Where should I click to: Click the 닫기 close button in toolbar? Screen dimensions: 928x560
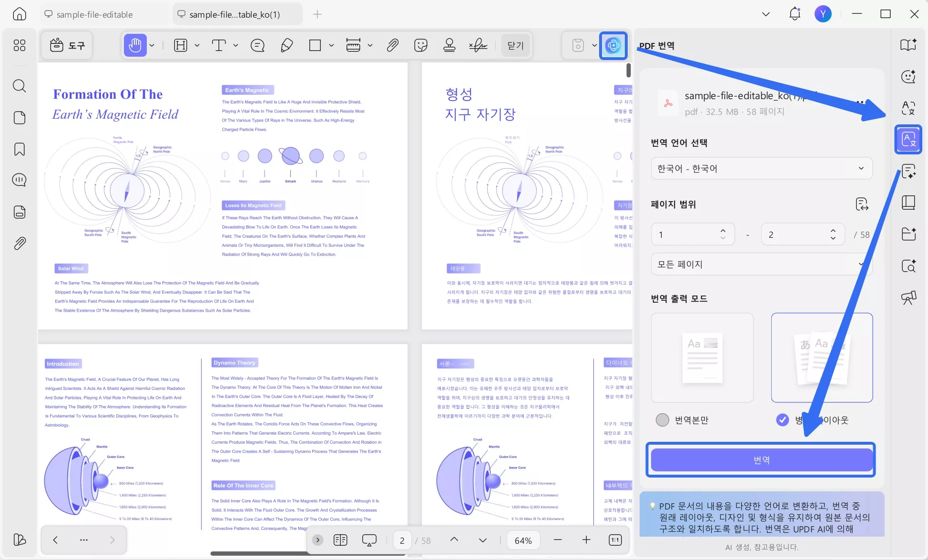[515, 45]
